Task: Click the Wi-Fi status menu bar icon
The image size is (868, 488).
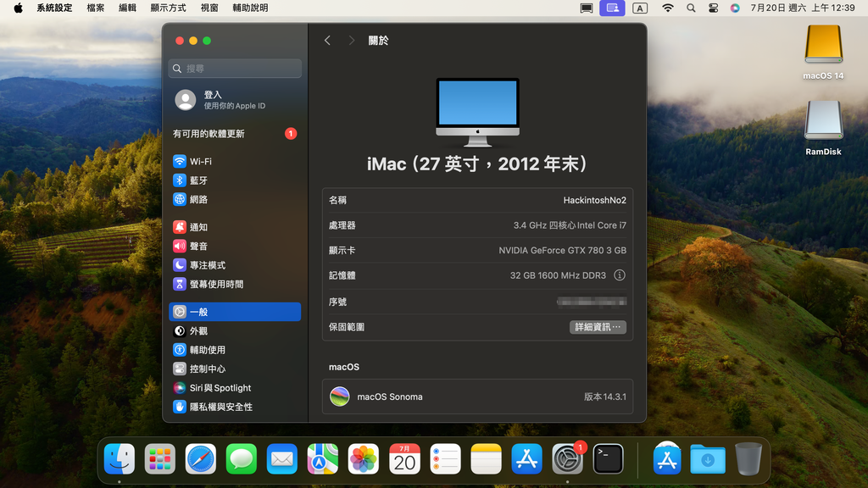Action: coord(668,8)
